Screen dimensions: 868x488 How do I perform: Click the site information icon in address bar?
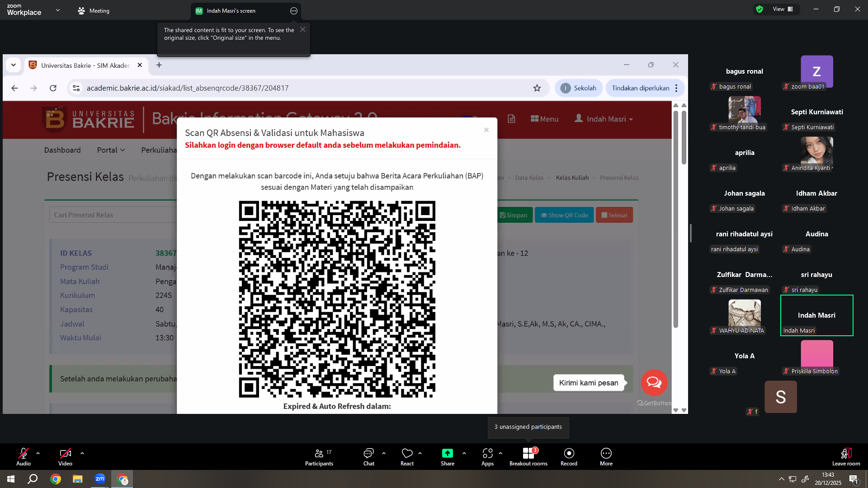click(x=76, y=88)
